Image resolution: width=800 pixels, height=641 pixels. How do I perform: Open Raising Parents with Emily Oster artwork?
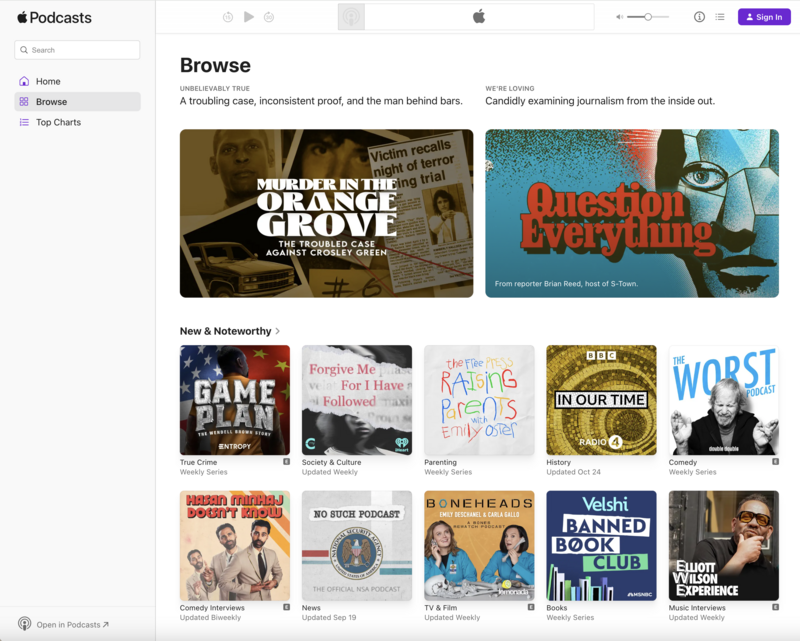(479, 400)
